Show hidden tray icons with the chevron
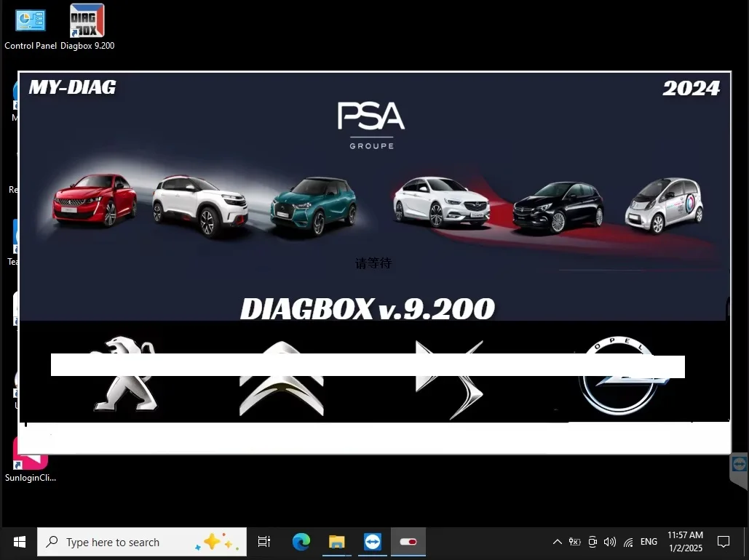The height and width of the screenshot is (560, 749). [557, 542]
